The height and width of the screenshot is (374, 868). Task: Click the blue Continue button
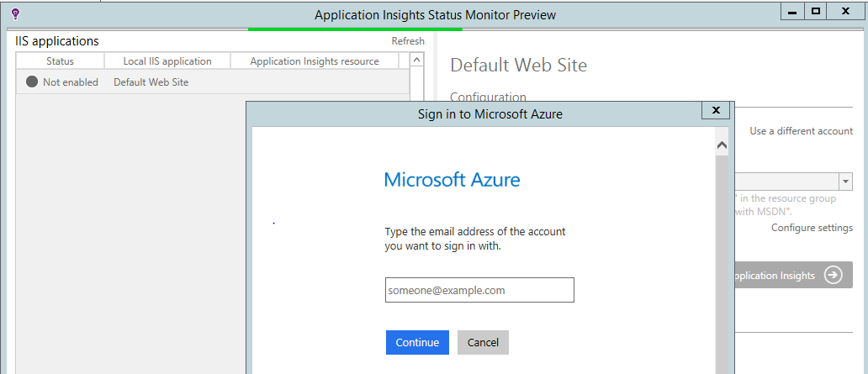click(x=417, y=342)
